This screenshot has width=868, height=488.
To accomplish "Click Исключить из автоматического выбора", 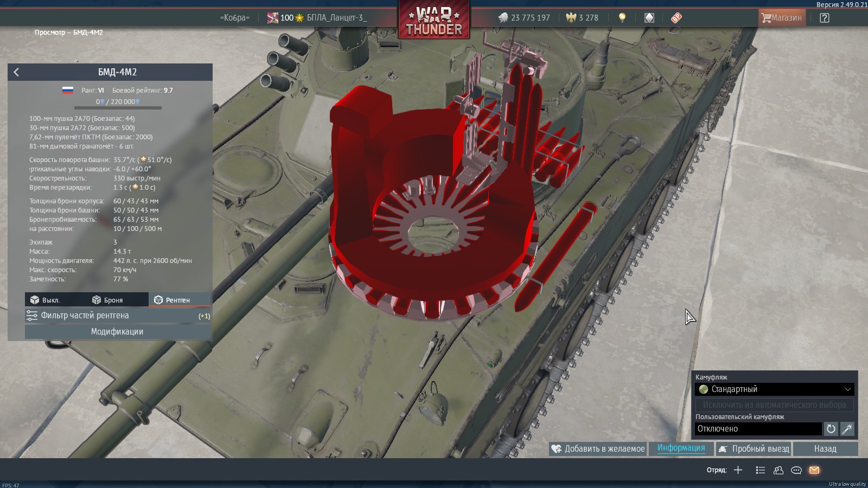I will pos(774,404).
